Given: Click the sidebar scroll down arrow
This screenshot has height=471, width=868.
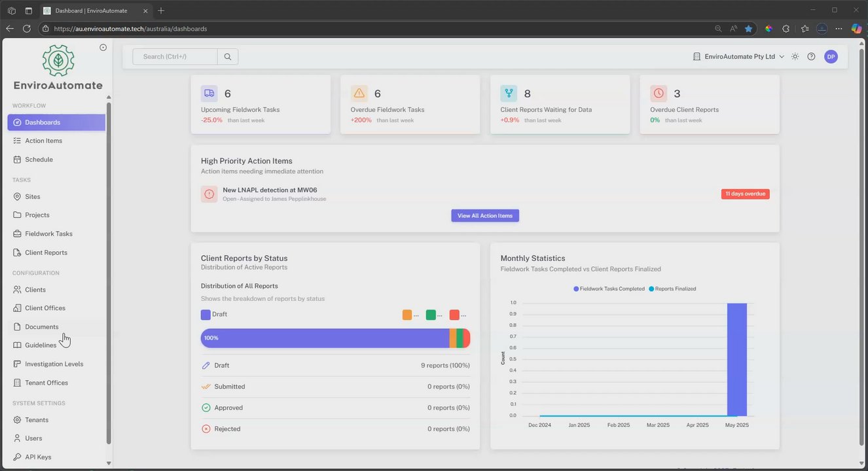Looking at the screenshot, I should tap(109, 463).
